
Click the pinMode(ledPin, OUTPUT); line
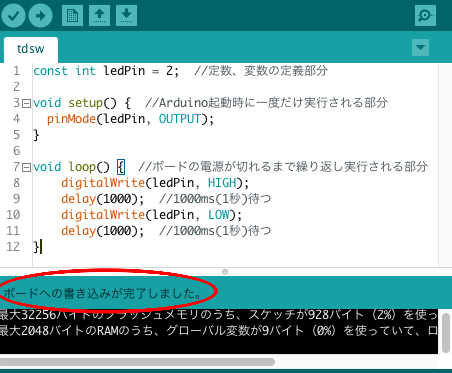130,119
